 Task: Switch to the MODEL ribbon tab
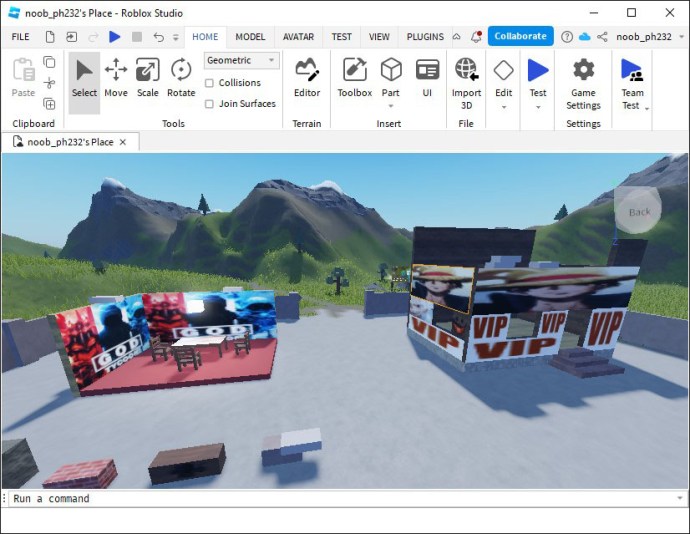250,37
